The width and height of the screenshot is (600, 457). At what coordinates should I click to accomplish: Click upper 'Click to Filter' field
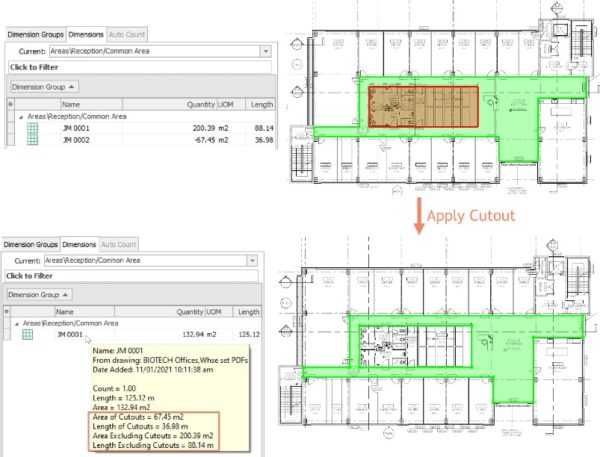click(140, 67)
